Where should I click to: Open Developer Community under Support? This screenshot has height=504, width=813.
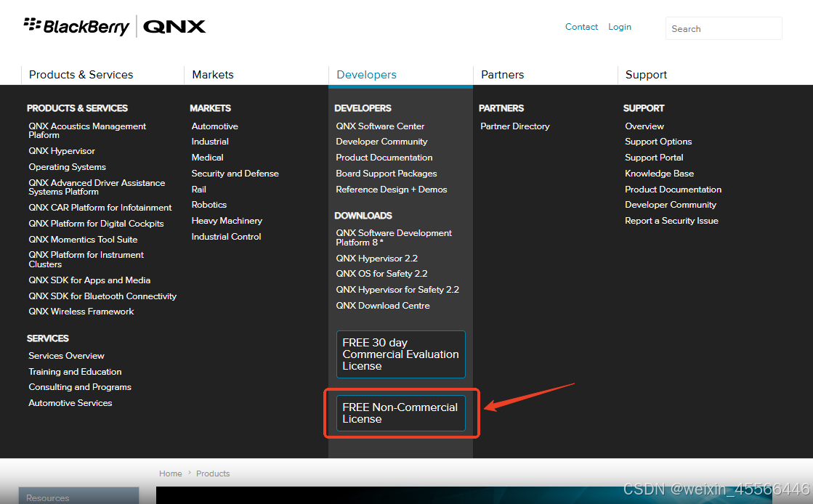tap(671, 204)
